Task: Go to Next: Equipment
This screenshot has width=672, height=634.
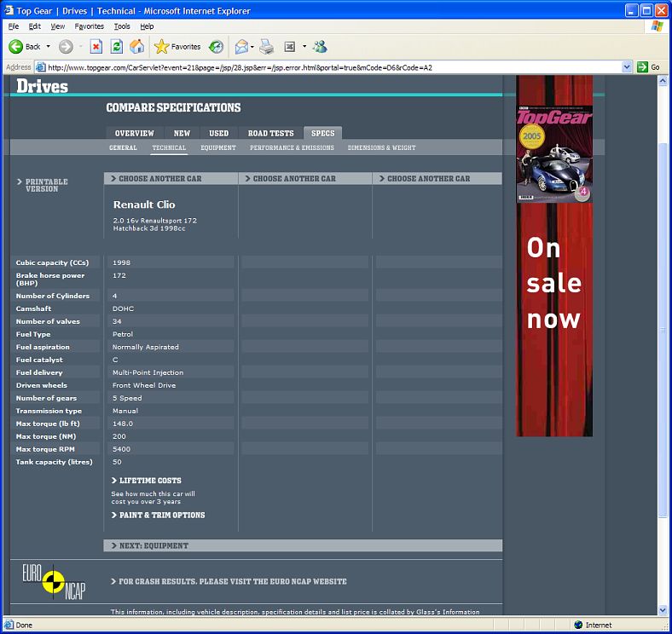Action: click(x=303, y=545)
